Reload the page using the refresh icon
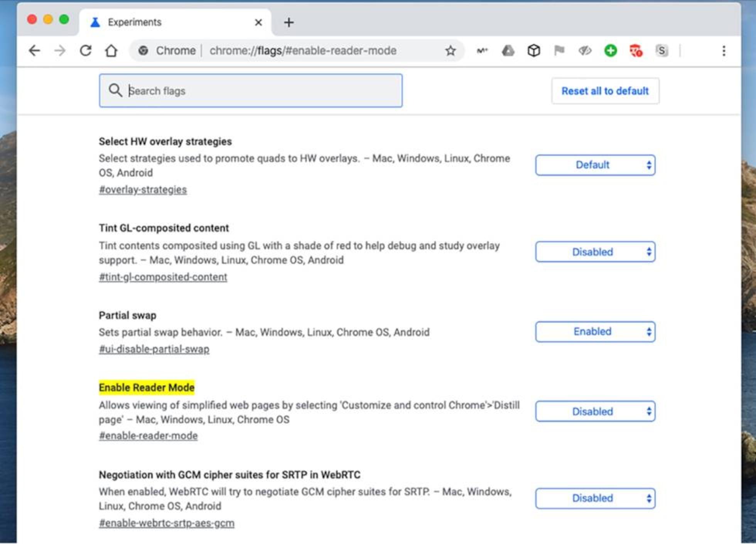The width and height of the screenshot is (756, 552). pyautogui.click(x=86, y=50)
